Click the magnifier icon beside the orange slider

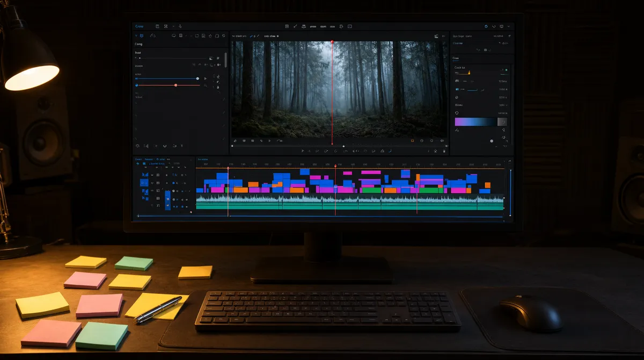point(206,85)
